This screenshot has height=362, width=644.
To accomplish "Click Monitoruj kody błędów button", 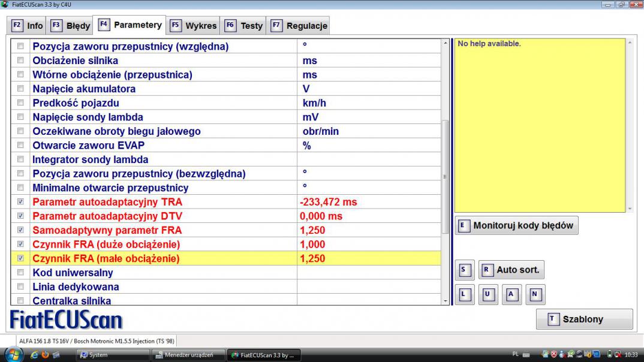I will pyautogui.click(x=516, y=226).
